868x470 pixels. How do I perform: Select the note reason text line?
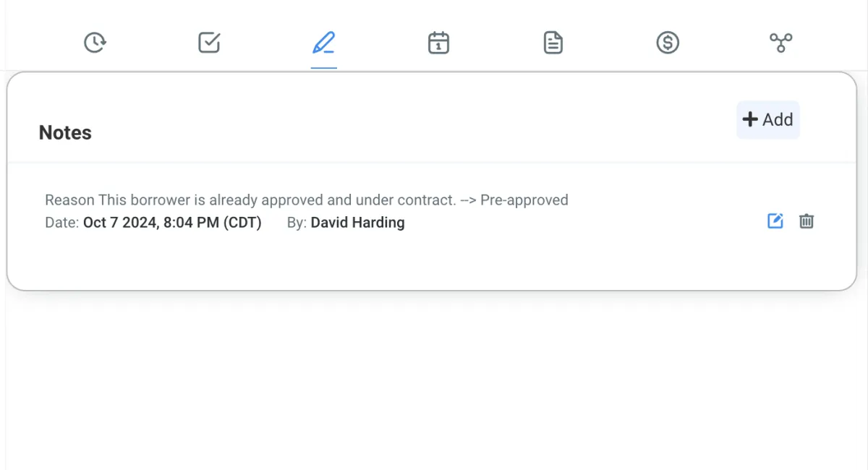pyautogui.click(x=307, y=200)
